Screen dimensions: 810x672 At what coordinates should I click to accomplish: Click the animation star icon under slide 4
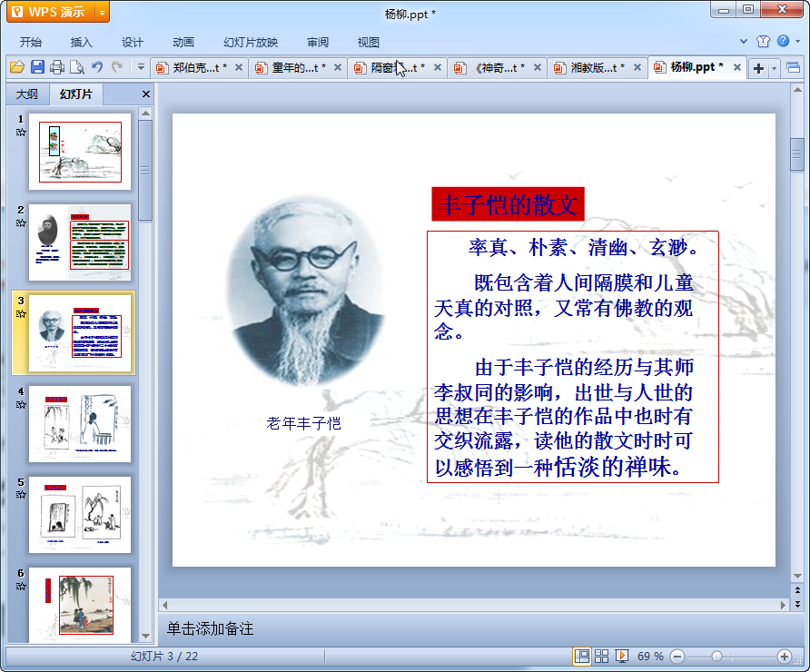click(21, 404)
